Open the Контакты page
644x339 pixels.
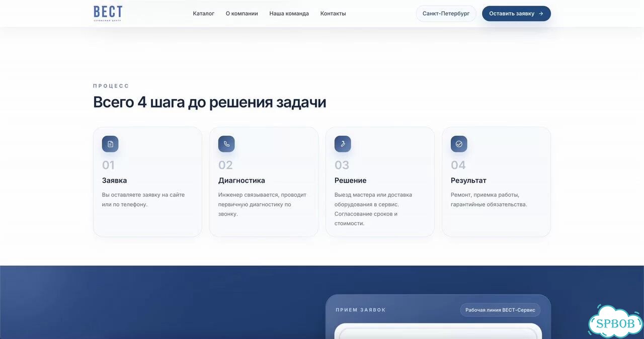pos(333,14)
